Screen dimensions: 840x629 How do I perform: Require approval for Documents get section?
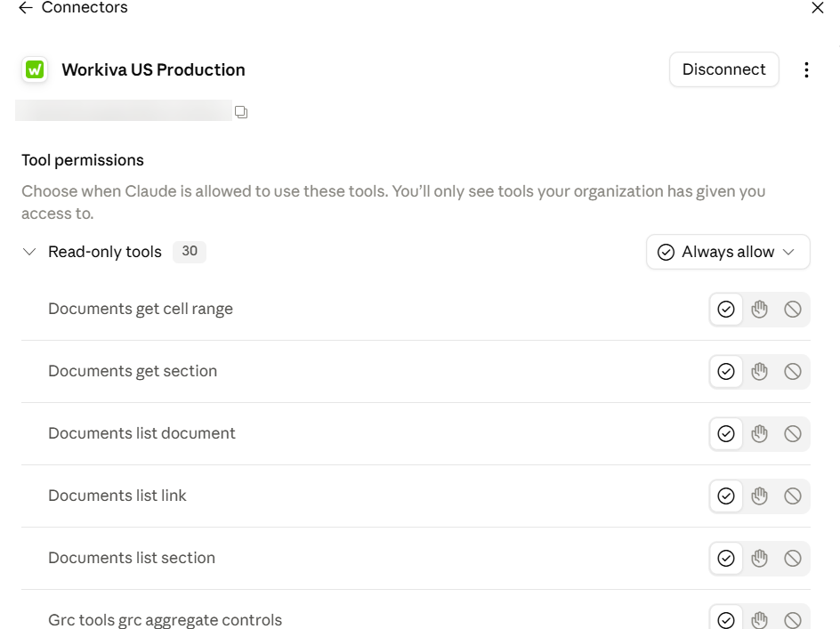tap(759, 371)
